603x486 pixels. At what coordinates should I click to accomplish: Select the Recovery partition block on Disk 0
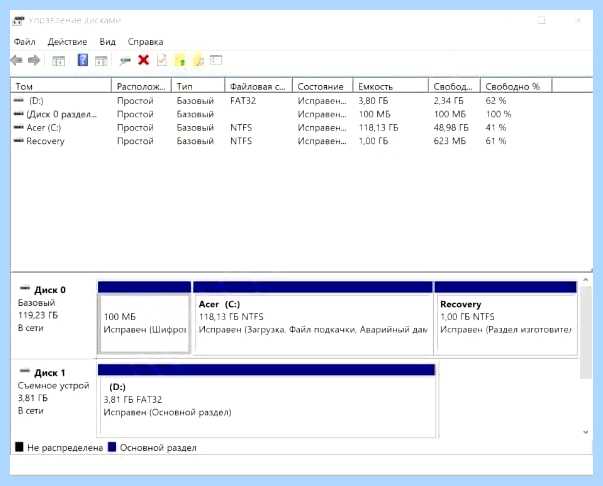point(506,318)
